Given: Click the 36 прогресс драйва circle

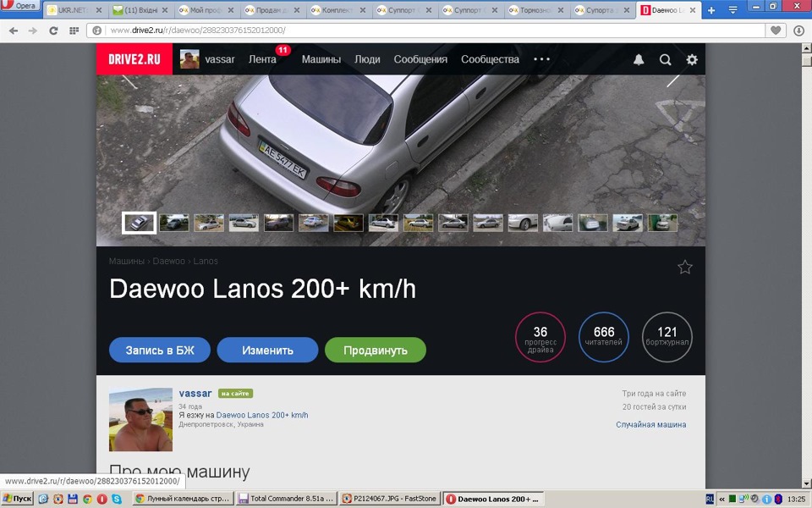Looking at the screenshot, I should pyautogui.click(x=540, y=337).
